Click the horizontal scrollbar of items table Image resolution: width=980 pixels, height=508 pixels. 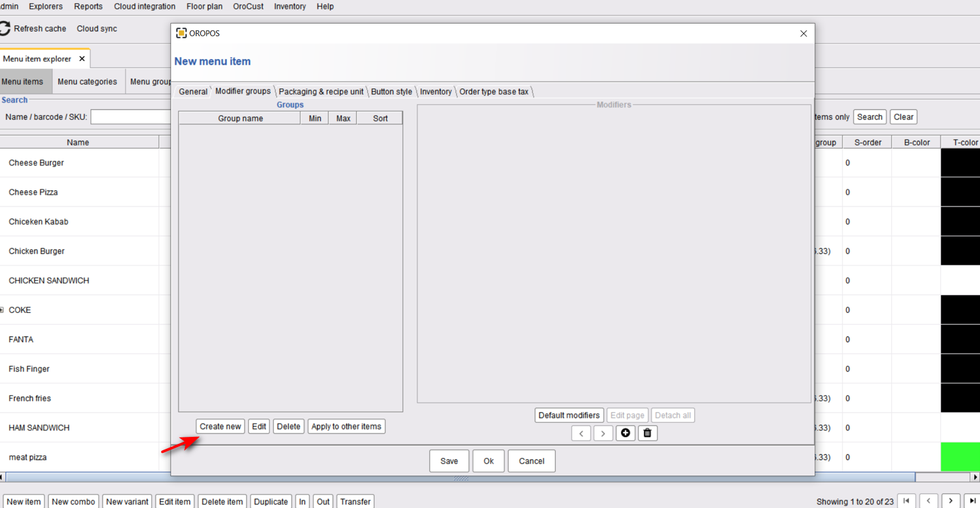coord(460,477)
